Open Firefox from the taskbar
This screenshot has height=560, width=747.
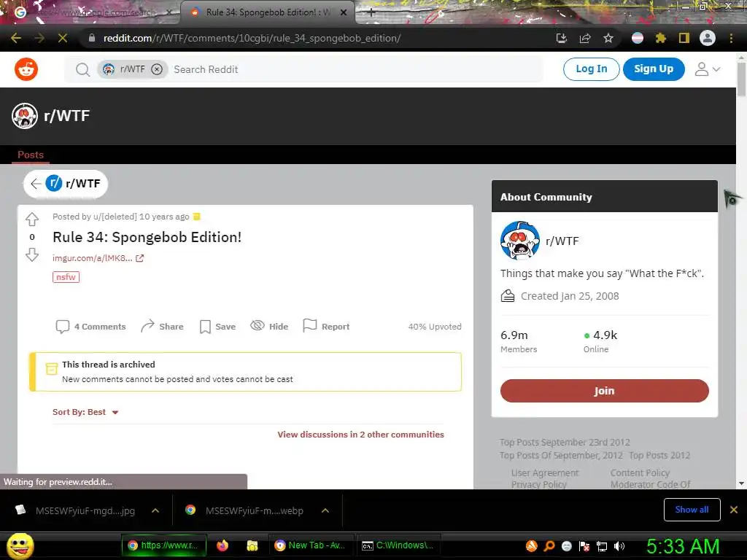pyautogui.click(x=222, y=545)
